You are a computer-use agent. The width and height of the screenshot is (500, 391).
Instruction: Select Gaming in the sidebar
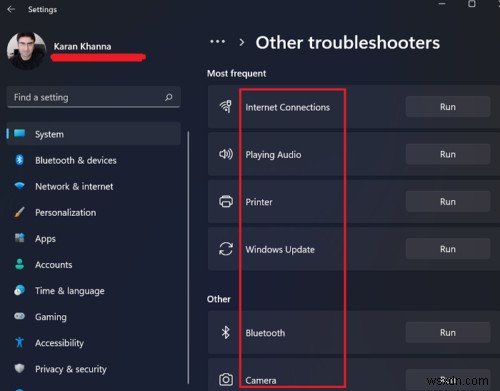51,317
